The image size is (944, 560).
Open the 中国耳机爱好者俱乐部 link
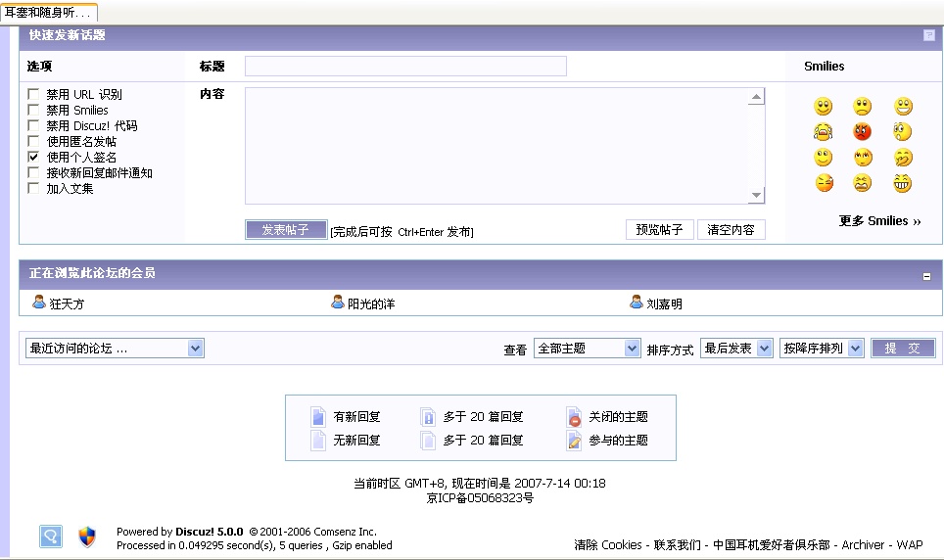pyautogui.click(x=772, y=544)
